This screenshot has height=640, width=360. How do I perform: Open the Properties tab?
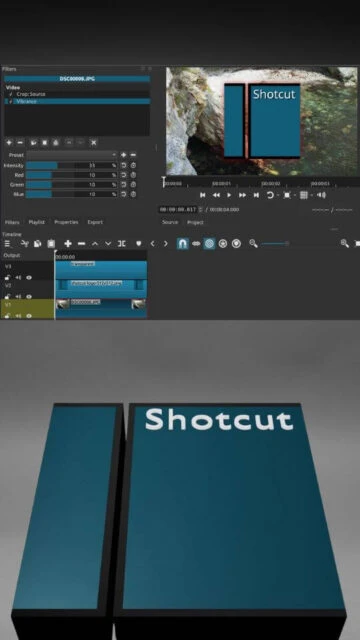pos(66,222)
